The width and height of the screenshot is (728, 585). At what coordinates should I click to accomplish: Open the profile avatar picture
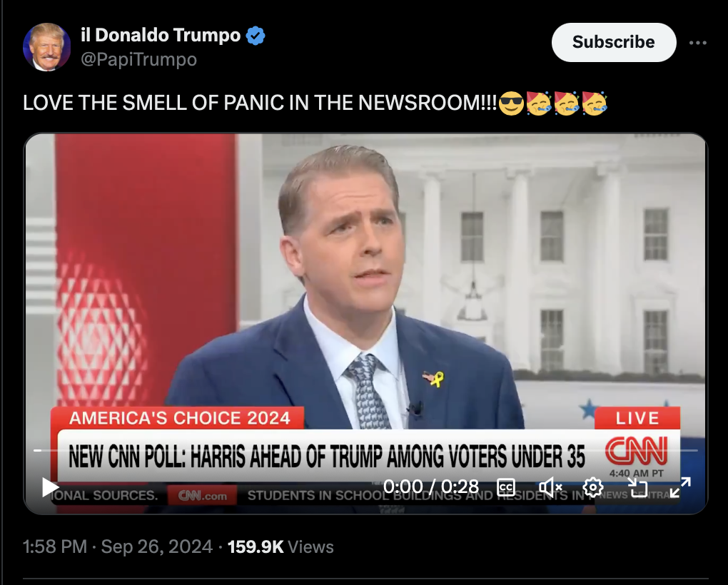(46, 47)
